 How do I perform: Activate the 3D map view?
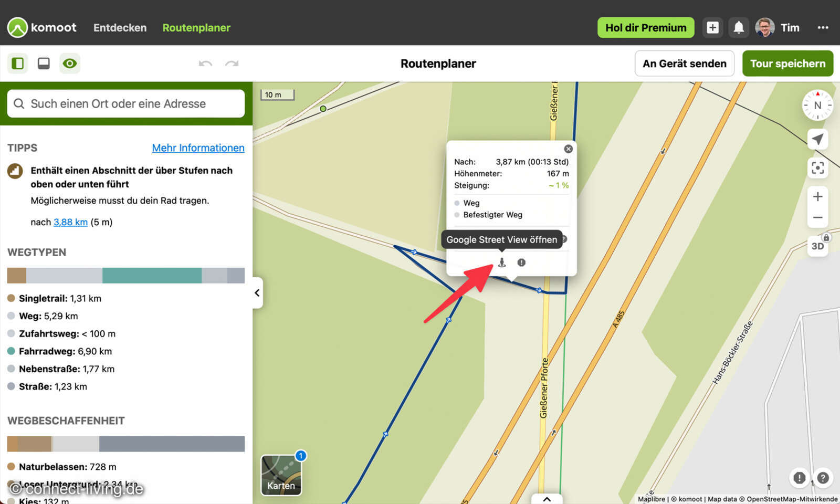pos(817,246)
